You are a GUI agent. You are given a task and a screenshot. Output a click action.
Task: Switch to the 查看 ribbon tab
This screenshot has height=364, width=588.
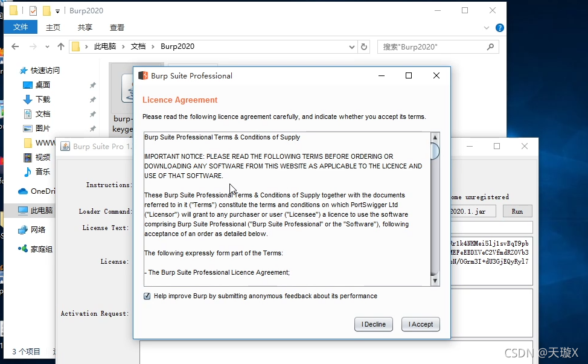pos(117,27)
